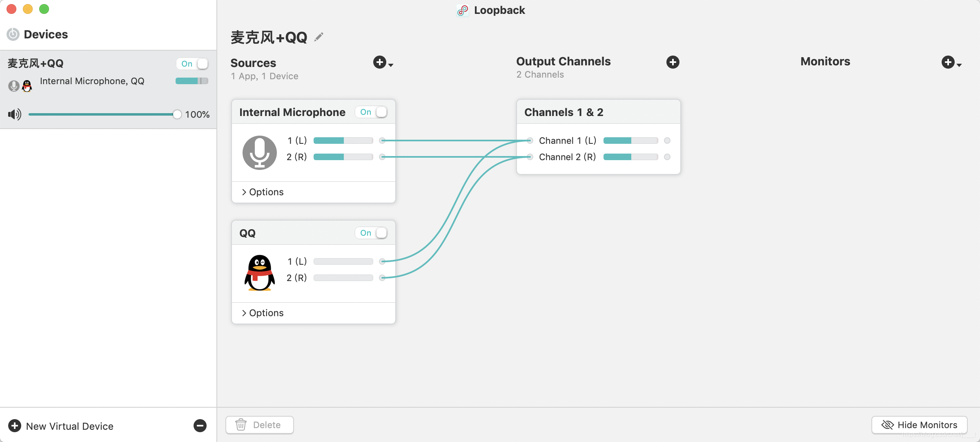The height and width of the screenshot is (442, 980).
Task: Click the QQ penguin icon in Sources
Action: [260, 272]
